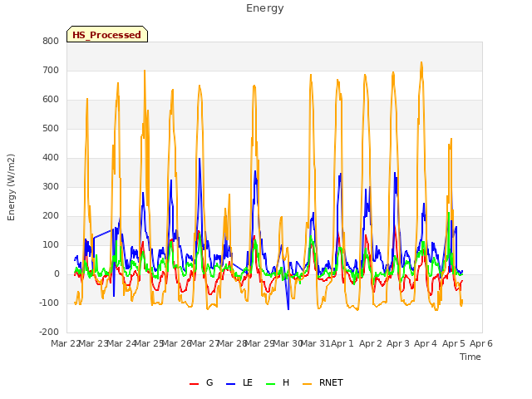The height and width of the screenshot is (399, 532).
Task: Click the 200 y-axis tick value
Action: pos(51,216)
